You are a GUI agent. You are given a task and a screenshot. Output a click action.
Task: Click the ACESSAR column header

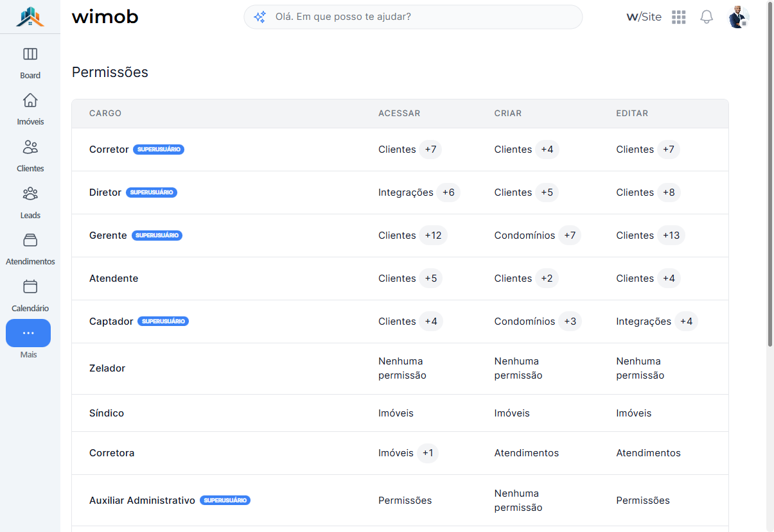click(x=399, y=114)
